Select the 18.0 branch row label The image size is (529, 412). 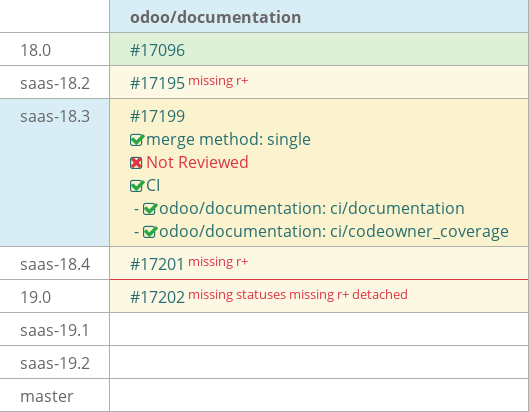pos(35,50)
